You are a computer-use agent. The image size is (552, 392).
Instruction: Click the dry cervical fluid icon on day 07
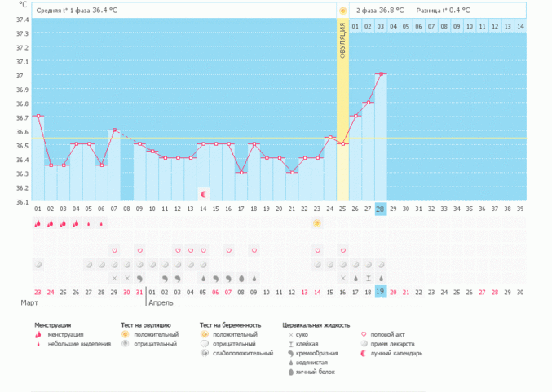114,278
